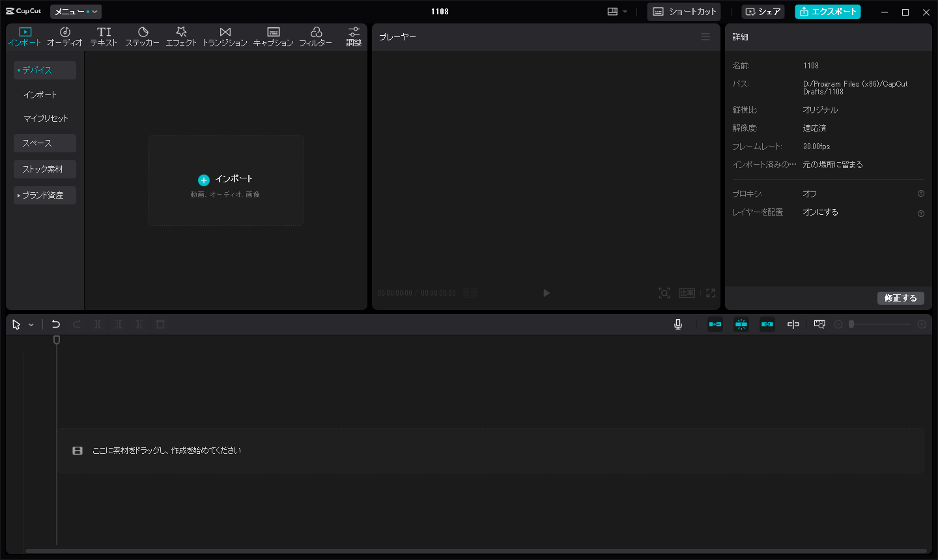
Task: Open Stock materials (ストック素材)
Action: tap(45, 169)
